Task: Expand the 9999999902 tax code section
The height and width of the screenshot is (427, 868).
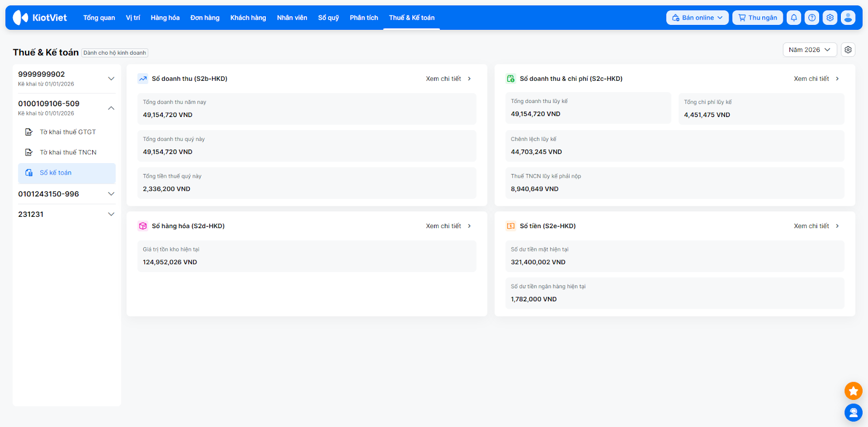Action: click(111, 79)
